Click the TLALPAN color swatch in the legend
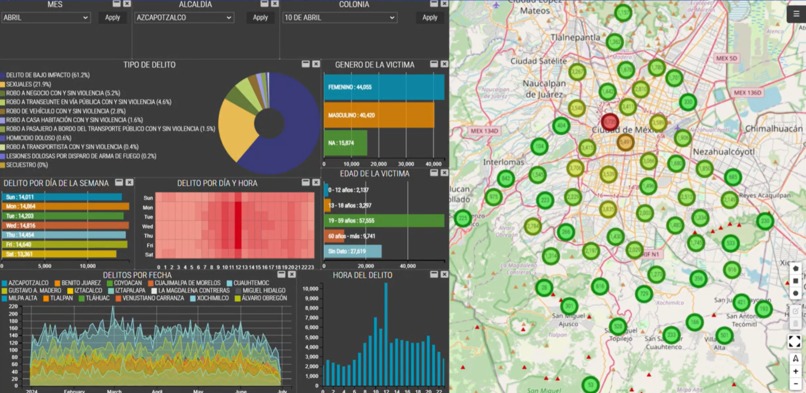Image resolution: width=806 pixels, height=393 pixels. (x=46, y=298)
